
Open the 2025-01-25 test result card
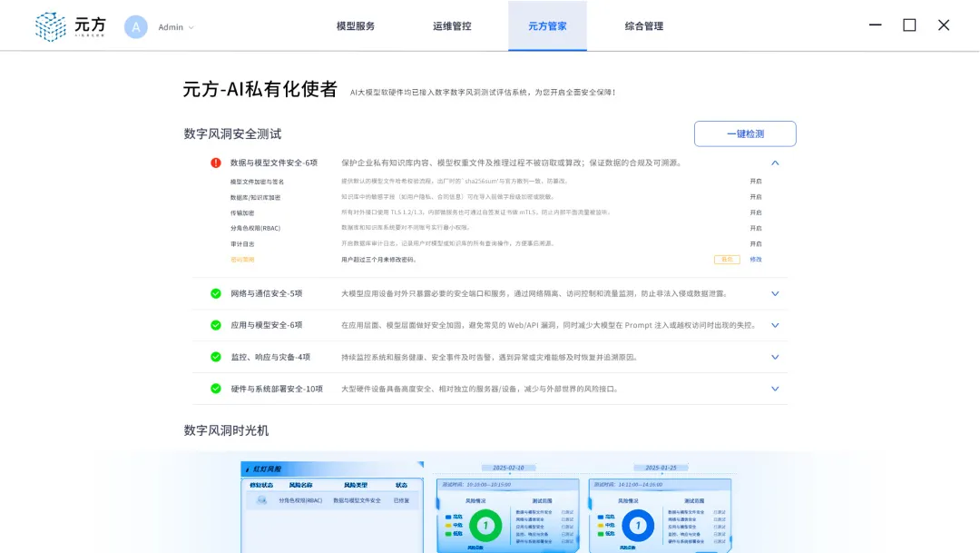click(660, 516)
